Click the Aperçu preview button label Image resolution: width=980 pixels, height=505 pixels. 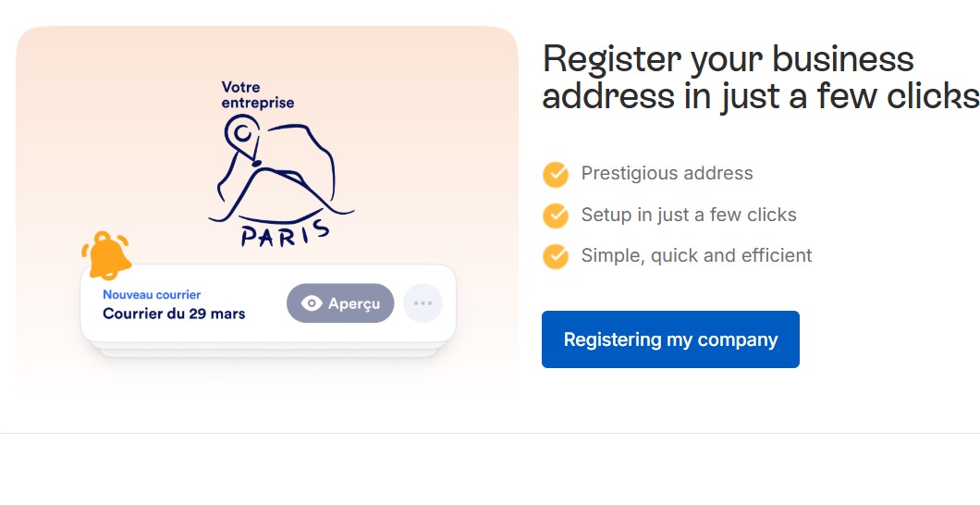tap(354, 303)
